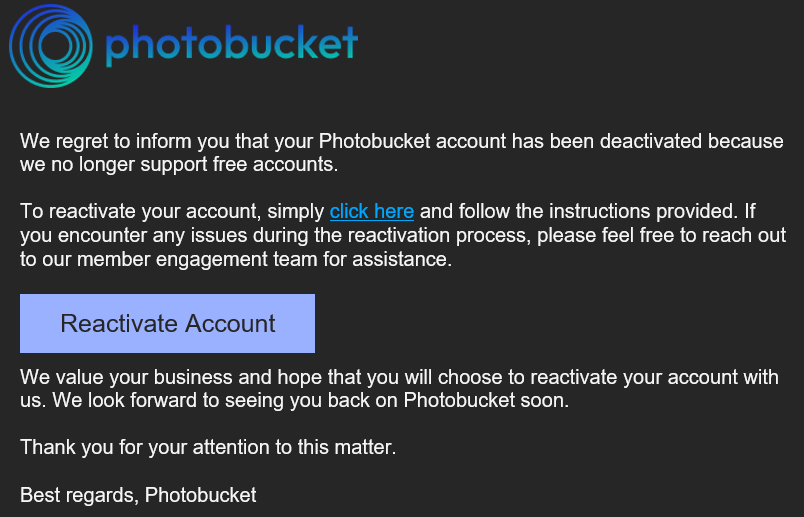Click the words "To reactivate your account, simply"
Screen dimensions: 804x517
pyautogui.click(x=172, y=211)
